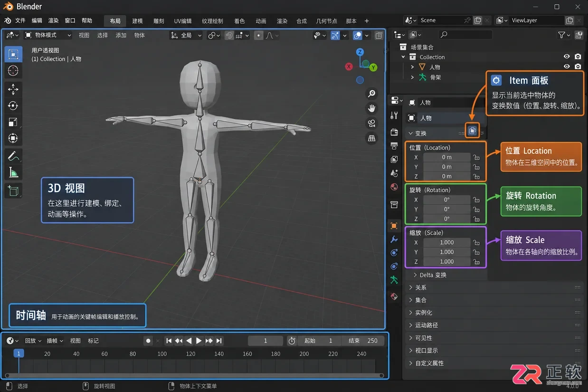Click the outliner filter funnel icon
Screen dimensions: 588x392
click(562, 35)
